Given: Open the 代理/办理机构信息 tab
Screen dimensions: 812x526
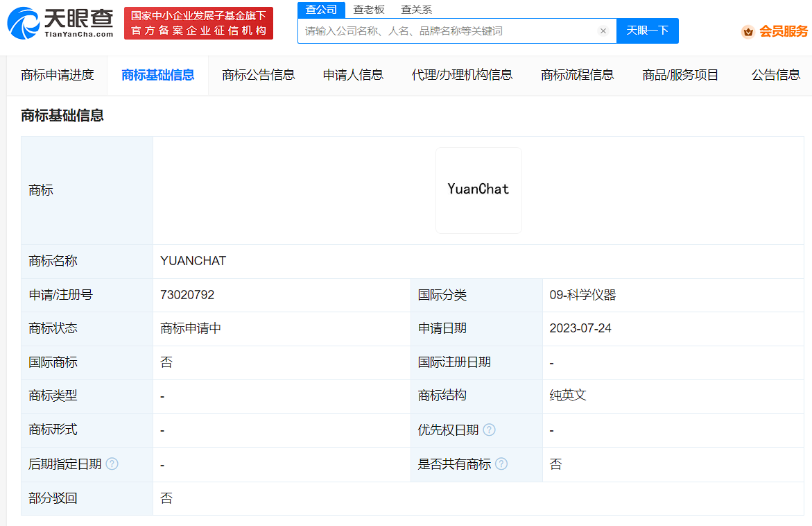Looking at the screenshot, I should pyautogui.click(x=462, y=75).
